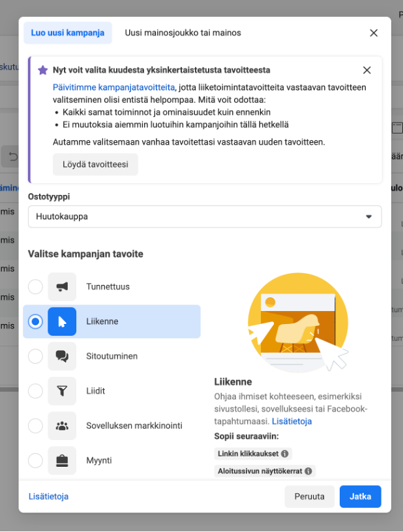Open the Ostotyyppi Huutokauppa dropdown
The width and height of the screenshot is (403, 532).
204,216
